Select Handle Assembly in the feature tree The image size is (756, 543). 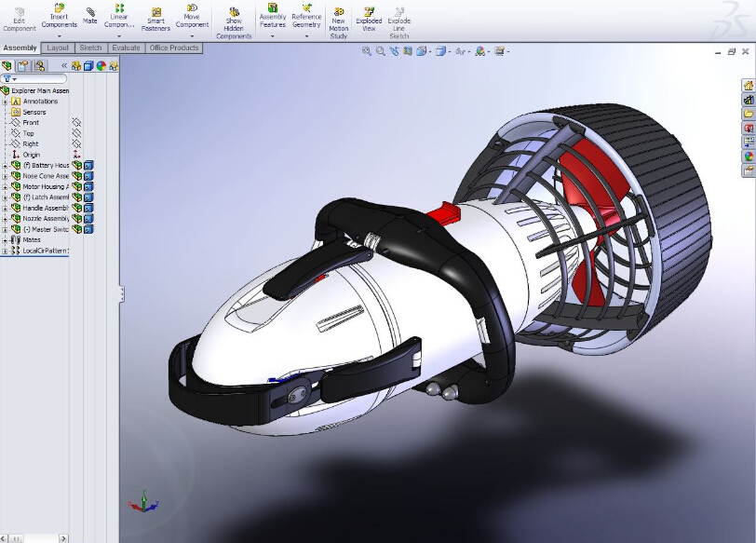point(45,208)
